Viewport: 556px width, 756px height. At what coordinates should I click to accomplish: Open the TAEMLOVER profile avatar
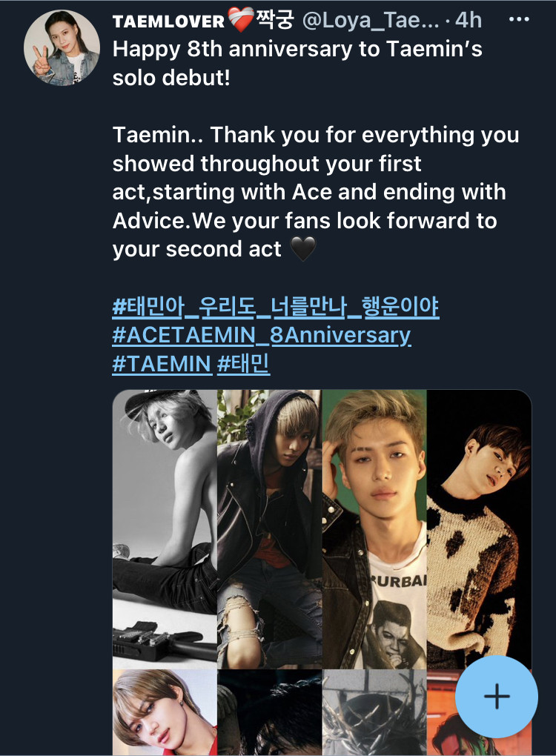point(62,48)
